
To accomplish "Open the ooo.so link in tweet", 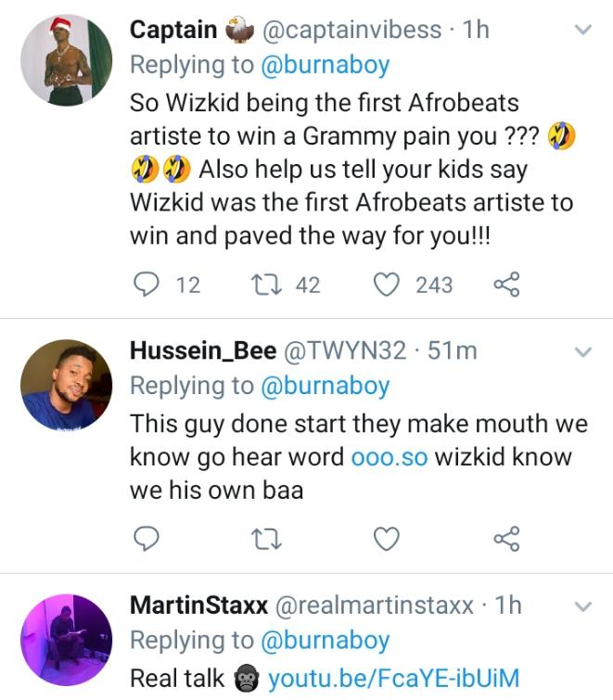I will click(390, 457).
